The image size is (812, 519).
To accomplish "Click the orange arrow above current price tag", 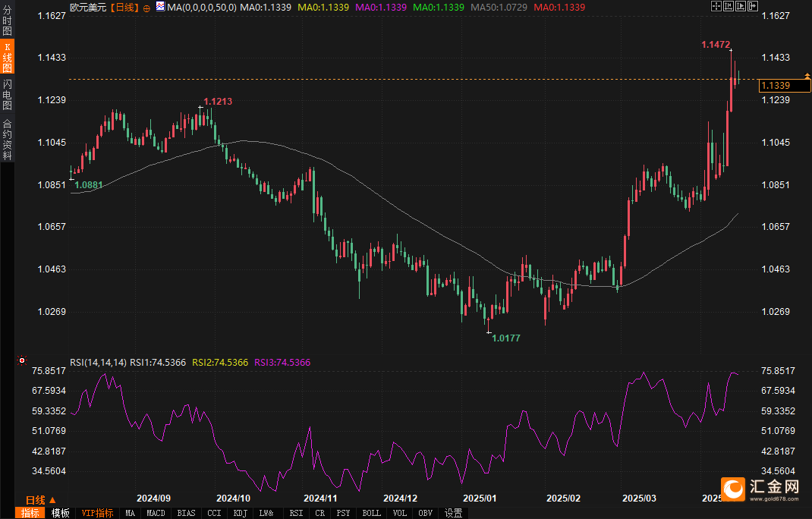I will (x=807, y=76).
